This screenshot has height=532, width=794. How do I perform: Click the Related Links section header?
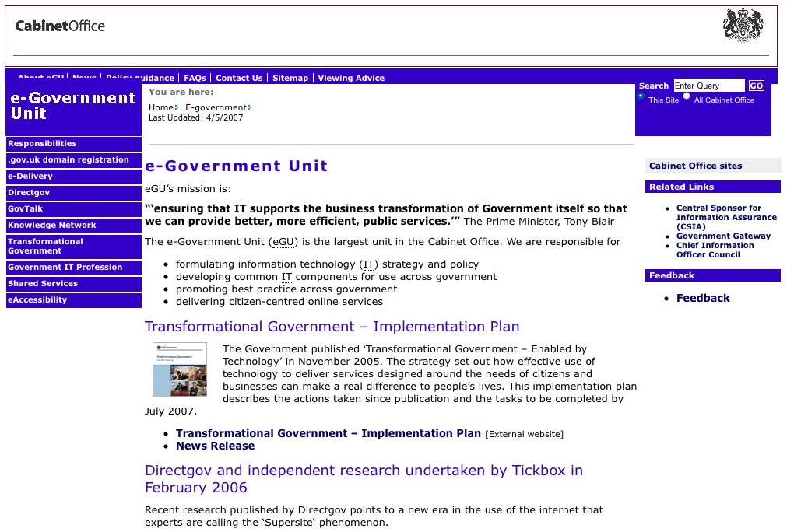coord(713,187)
